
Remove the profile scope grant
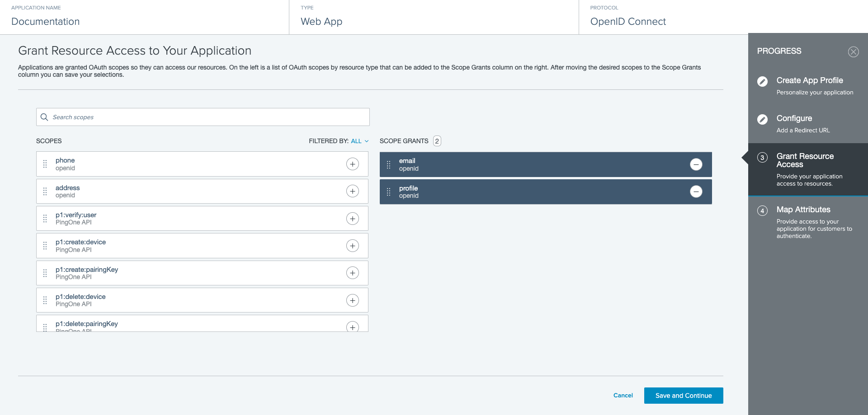click(696, 191)
